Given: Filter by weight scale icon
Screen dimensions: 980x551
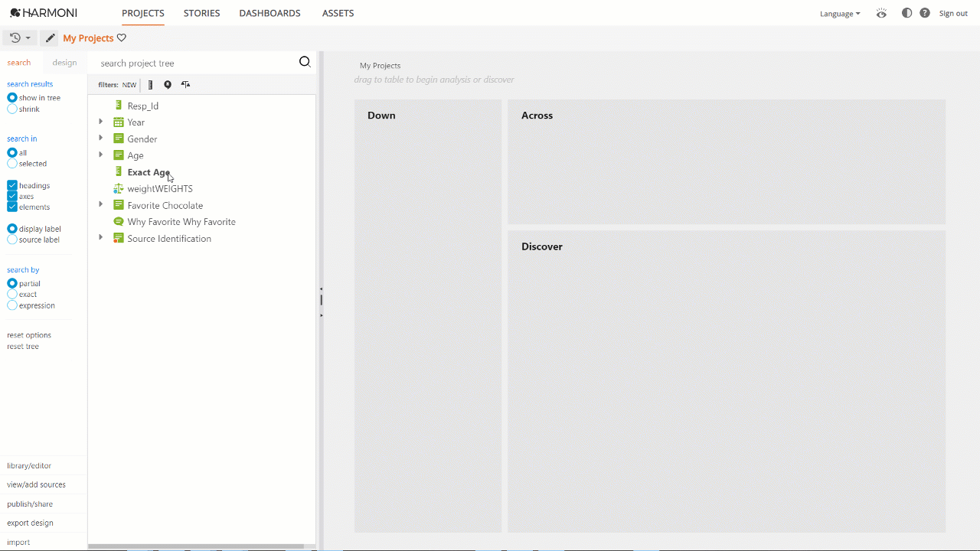Looking at the screenshot, I should [x=185, y=85].
